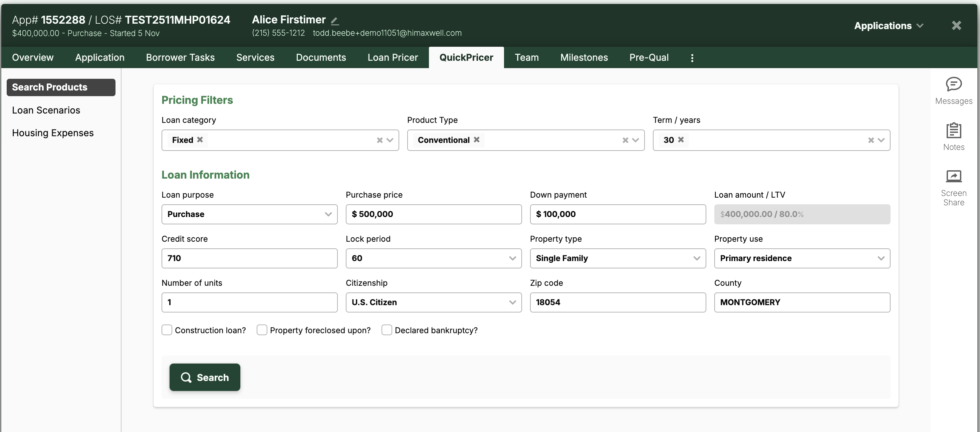Open the three-dot more tabs menu
This screenshot has width=980, height=432.
pyautogui.click(x=692, y=58)
